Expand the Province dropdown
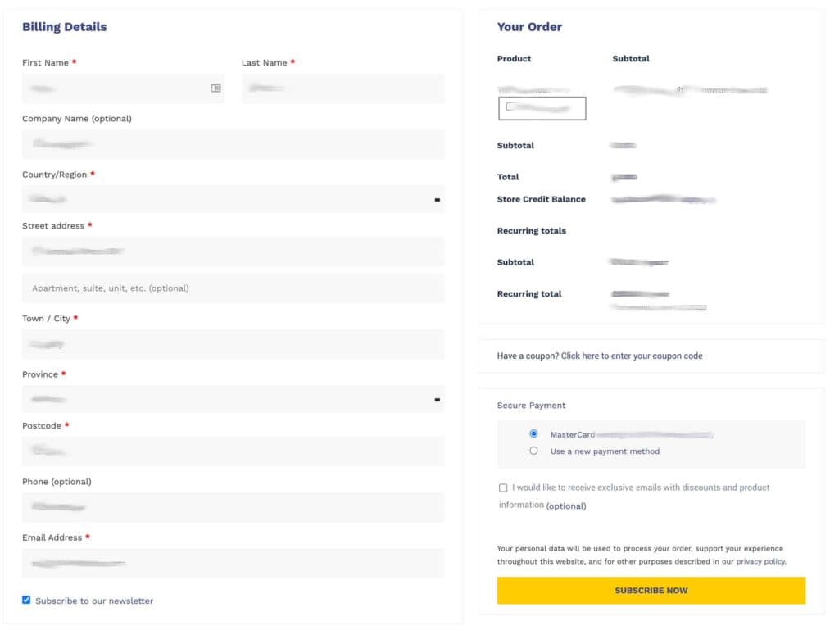Viewport: 839px width, 644px height. 437,399
